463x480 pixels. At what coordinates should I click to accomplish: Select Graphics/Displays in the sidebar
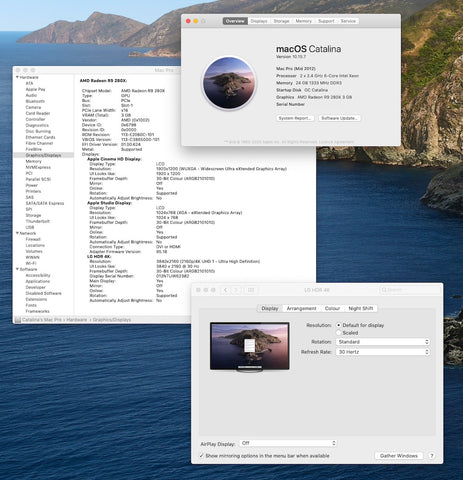tap(43, 155)
